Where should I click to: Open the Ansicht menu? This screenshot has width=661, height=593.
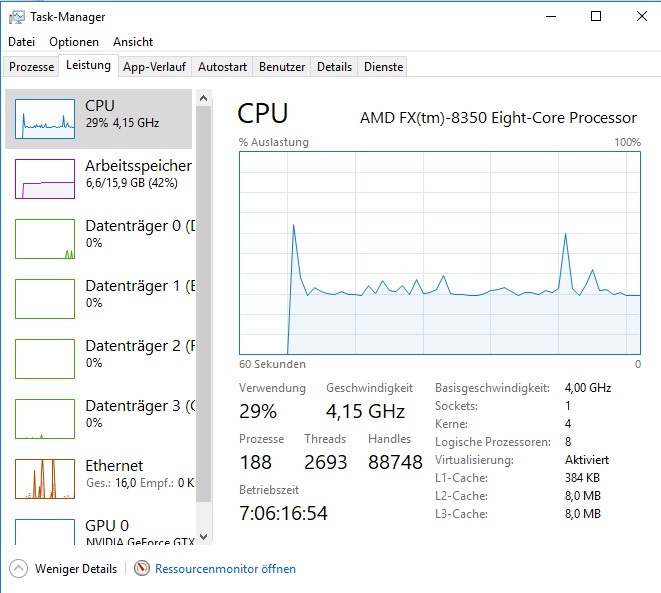tap(133, 42)
